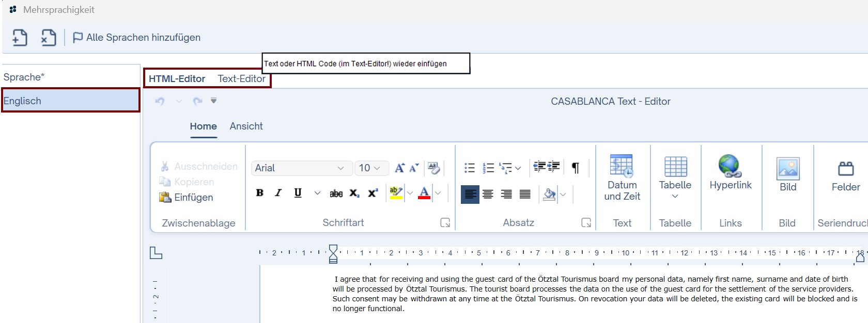Toggle italic formatting
Screen dimensions: 868x323
pyautogui.click(x=278, y=193)
